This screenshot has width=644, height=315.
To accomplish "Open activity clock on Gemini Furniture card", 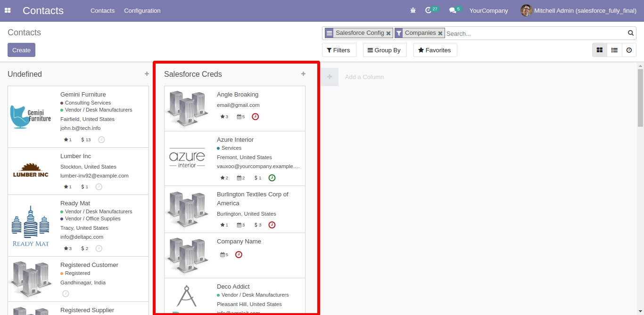I will [101, 139].
